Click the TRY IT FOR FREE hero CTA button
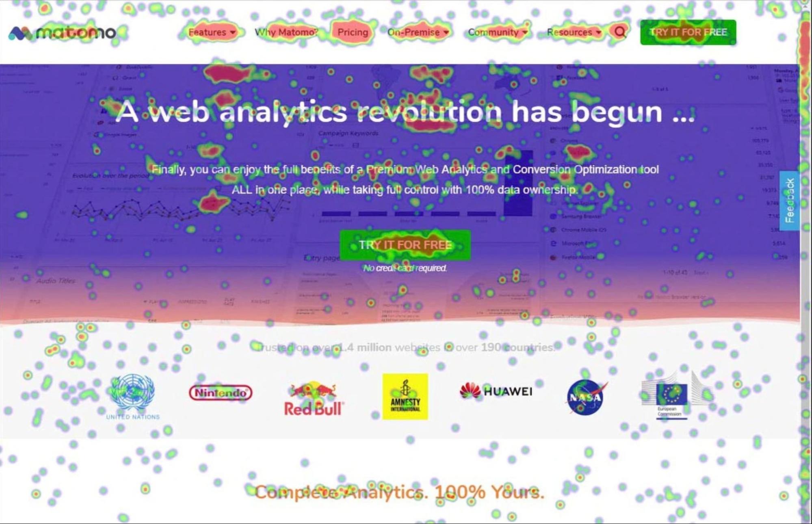812x524 pixels. point(405,244)
